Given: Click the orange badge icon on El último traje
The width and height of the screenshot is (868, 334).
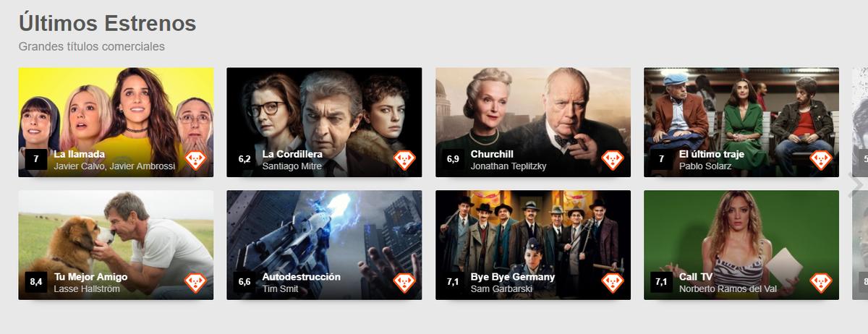Looking at the screenshot, I should coord(821,160).
